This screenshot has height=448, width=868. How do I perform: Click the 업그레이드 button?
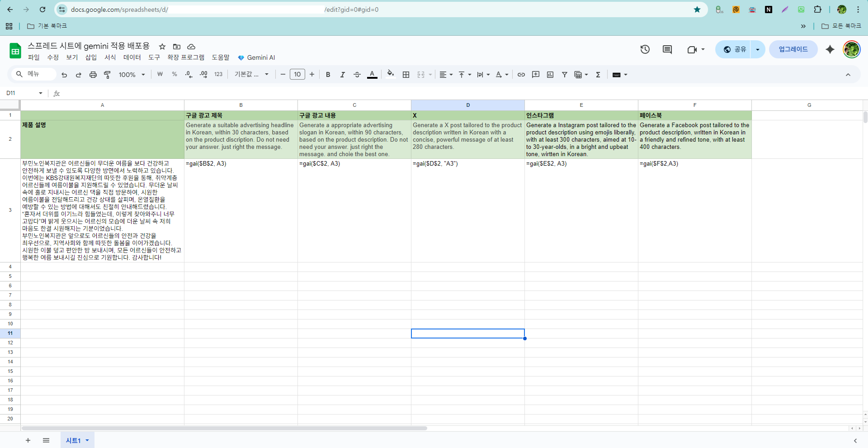793,49
